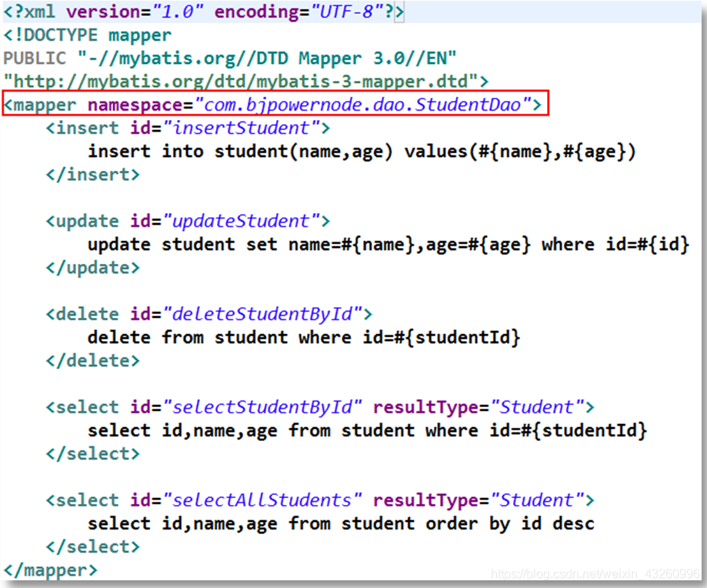This screenshot has height=588, width=707.
Task: Click the closing </insert> tag
Action: [93, 175]
